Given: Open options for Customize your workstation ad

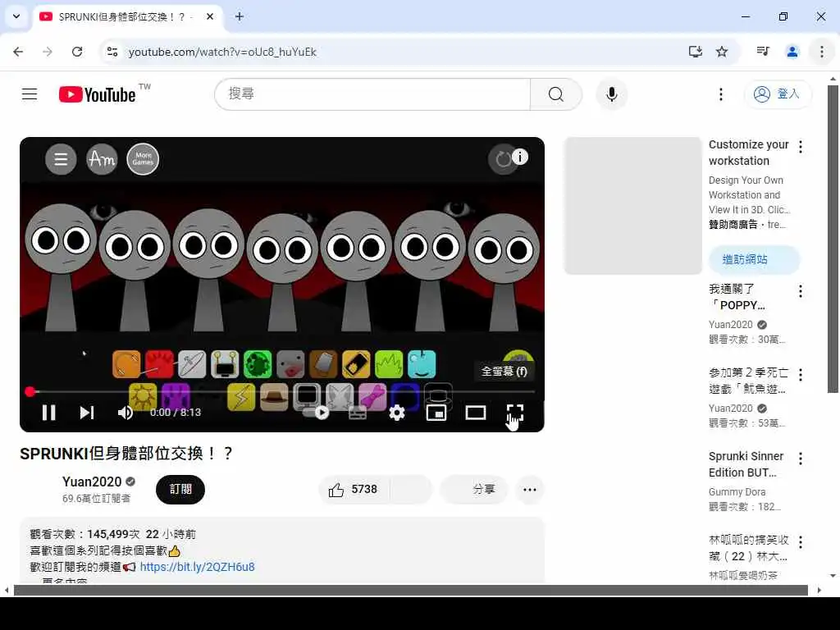Looking at the screenshot, I should [801, 147].
